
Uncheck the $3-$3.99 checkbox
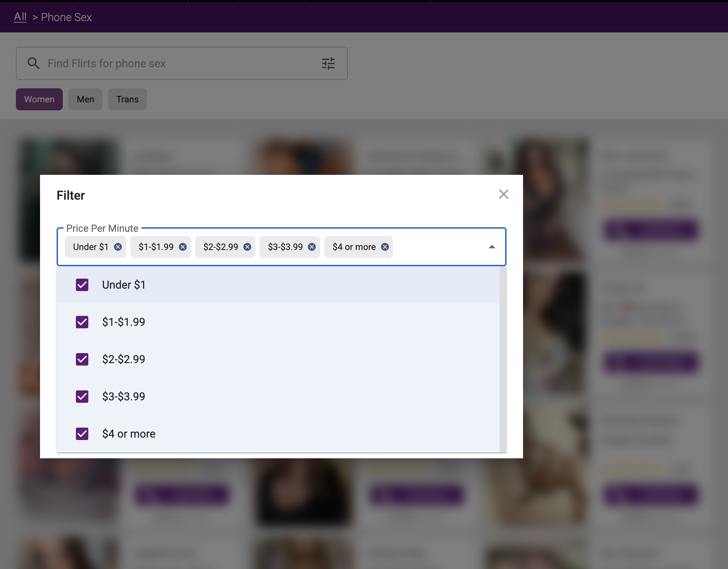click(x=82, y=397)
